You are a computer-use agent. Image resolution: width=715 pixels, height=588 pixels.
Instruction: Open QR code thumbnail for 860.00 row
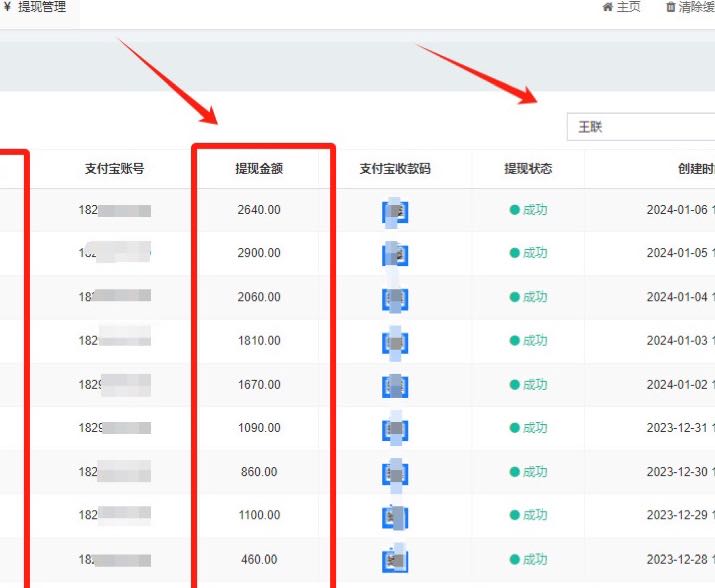[396, 472]
